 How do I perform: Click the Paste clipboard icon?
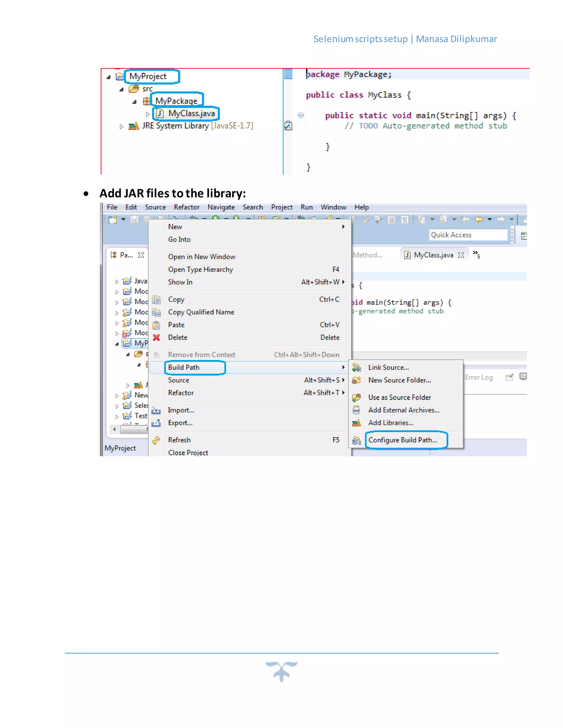coord(156,325)
